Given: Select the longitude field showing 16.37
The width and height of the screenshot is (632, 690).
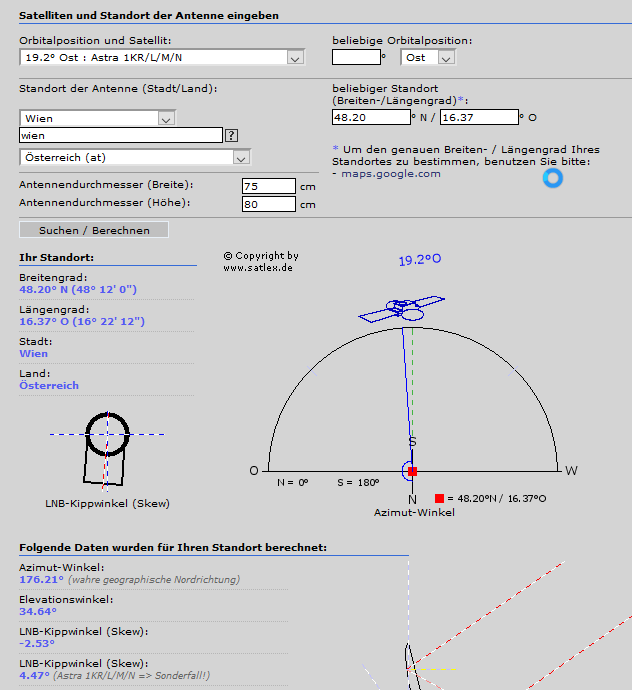Looking at the screenshot, I should (x=479, y=117).
